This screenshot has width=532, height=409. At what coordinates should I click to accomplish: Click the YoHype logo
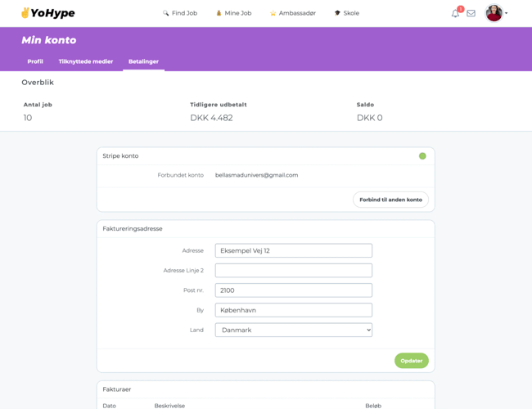tap(47, 13)
